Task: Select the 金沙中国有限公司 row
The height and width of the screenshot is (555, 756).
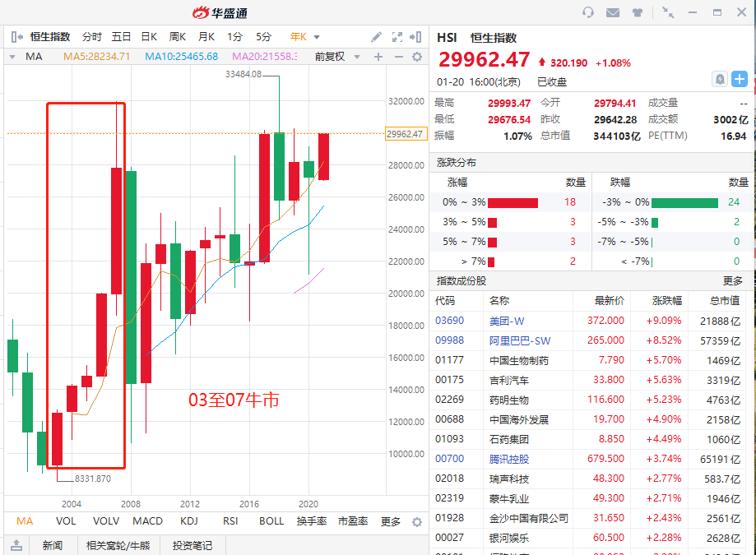Action: [587, 518]
